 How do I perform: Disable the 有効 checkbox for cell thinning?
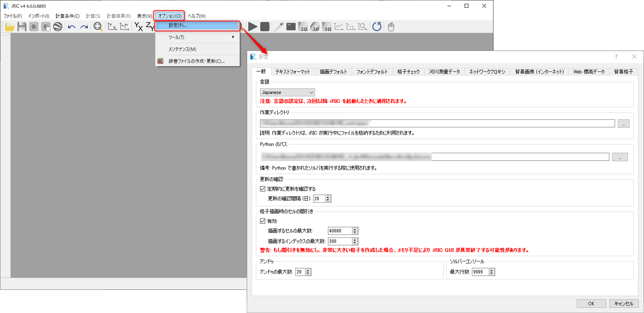click(262, 221)
